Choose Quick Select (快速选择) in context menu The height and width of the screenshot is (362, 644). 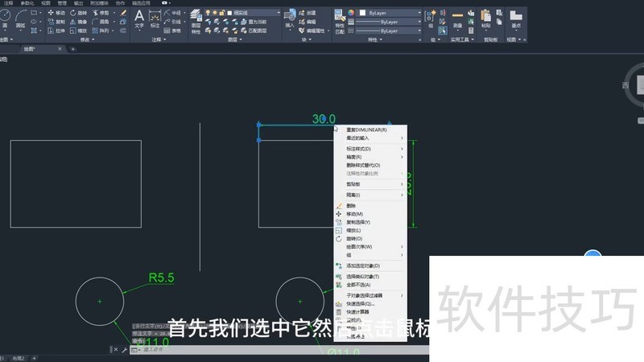[370, 304]
